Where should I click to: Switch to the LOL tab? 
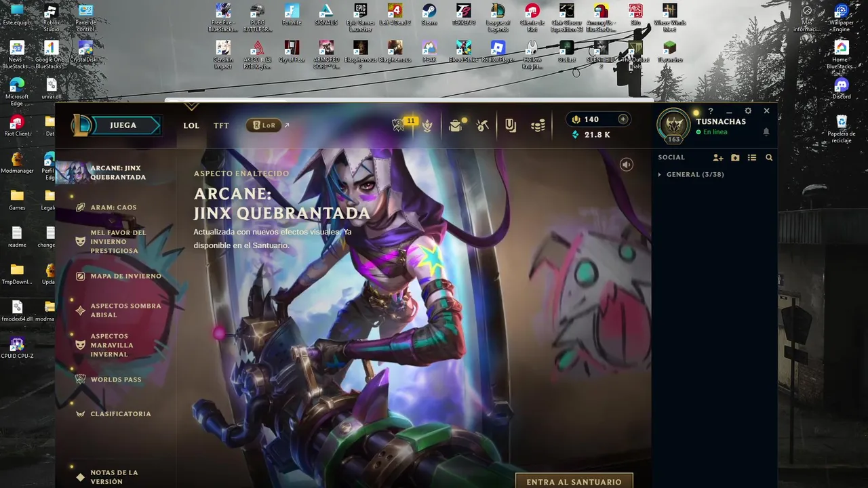coord(191,125)
